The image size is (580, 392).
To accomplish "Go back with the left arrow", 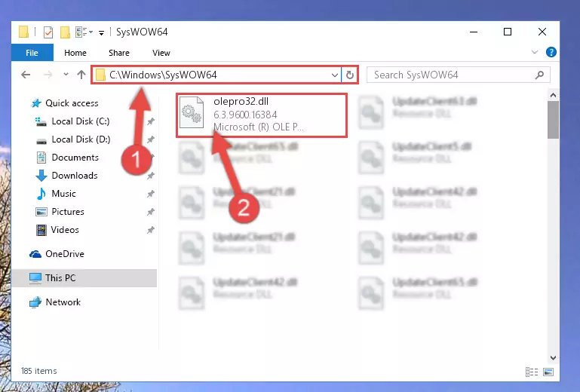I will click(26, 75).
